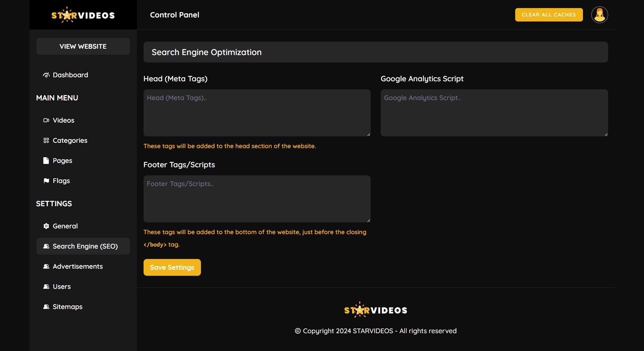Open the Sitemaps menu item
Viewport: 644px width, 351px height.
(67, 307)
